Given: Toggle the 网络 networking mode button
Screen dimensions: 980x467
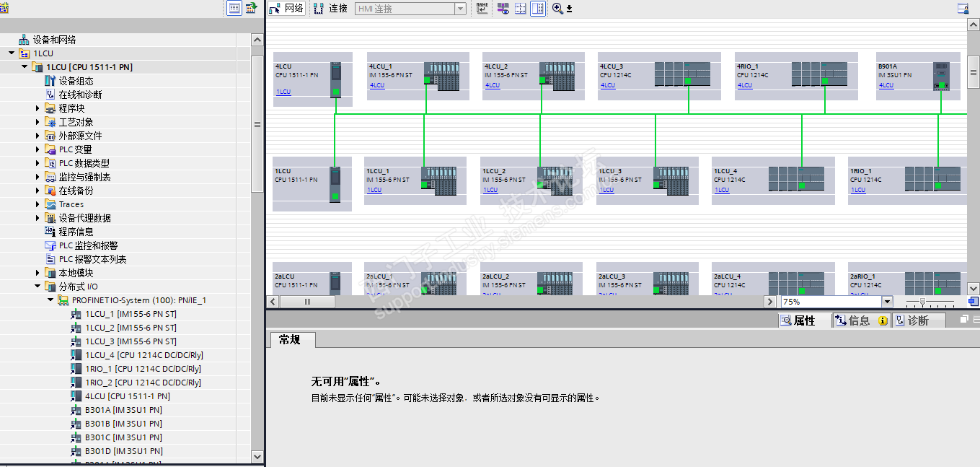Looking at the screenshot, I should [287, 8].
